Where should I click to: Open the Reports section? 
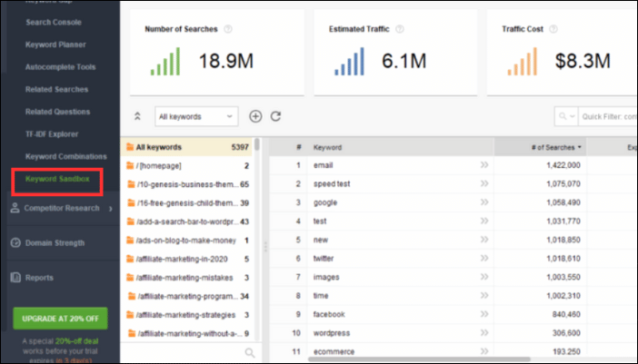[x=39, y=278]
